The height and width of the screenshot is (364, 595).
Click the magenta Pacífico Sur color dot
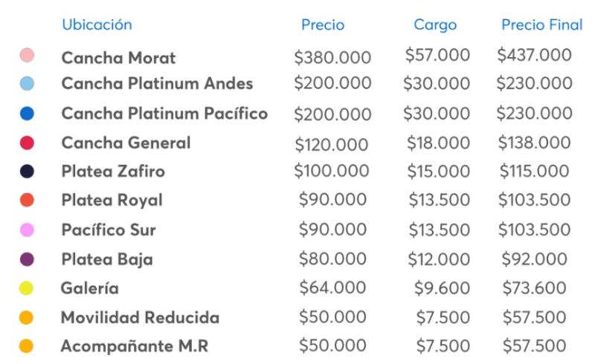(27, 230)
